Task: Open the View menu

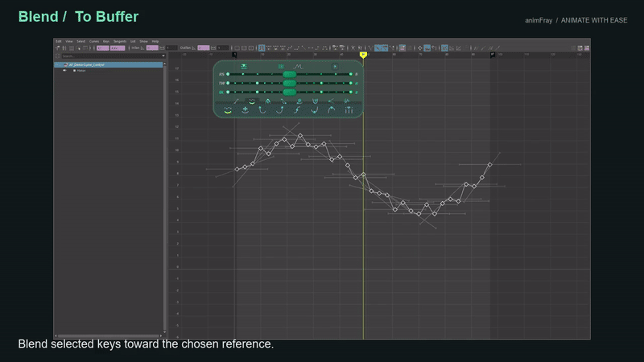Action: [x=68, y=42]
